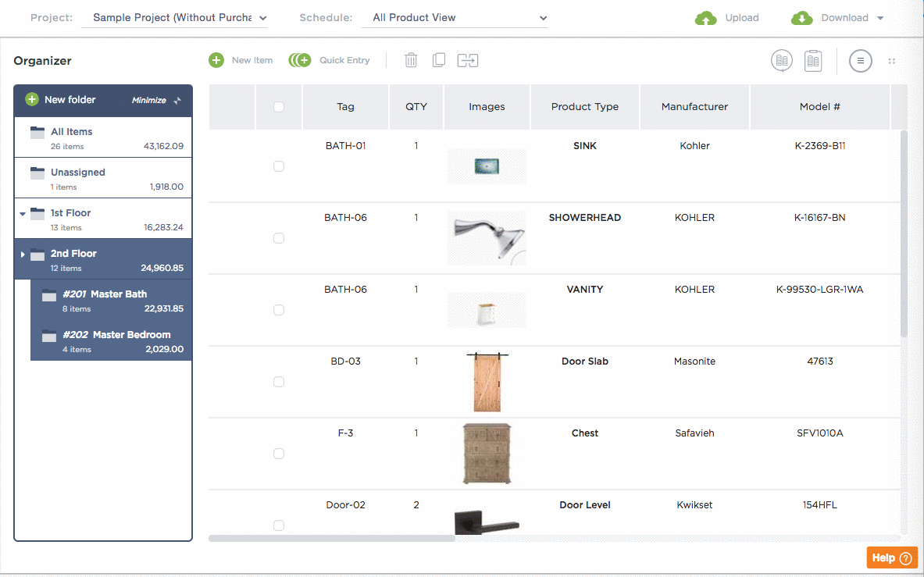Click the #201 Master Bath folder icon

coord(49,295)
